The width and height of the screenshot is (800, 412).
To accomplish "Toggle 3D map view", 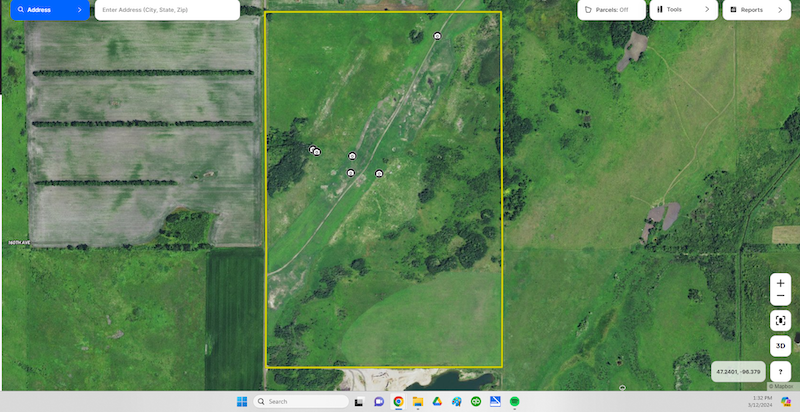I will (780, 346).
